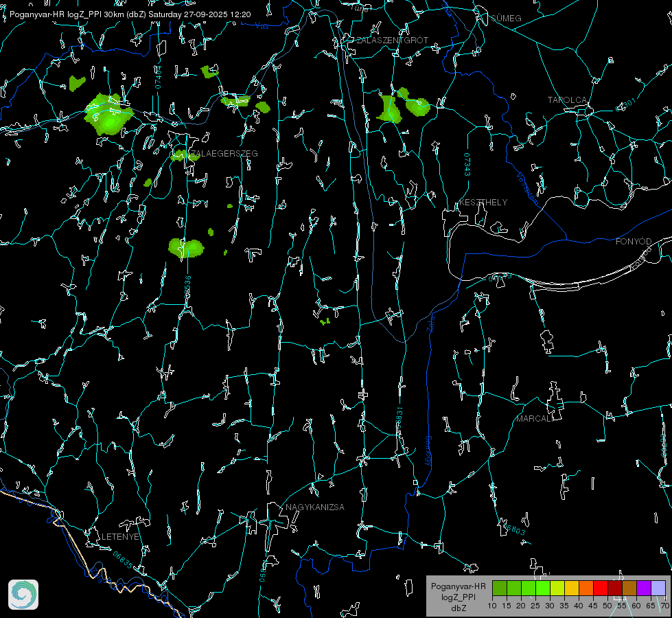Viewport: 672px width, 618px height.
Task: Click the 60–65 dBZ purple legend swatch
Action: (644, 588)
